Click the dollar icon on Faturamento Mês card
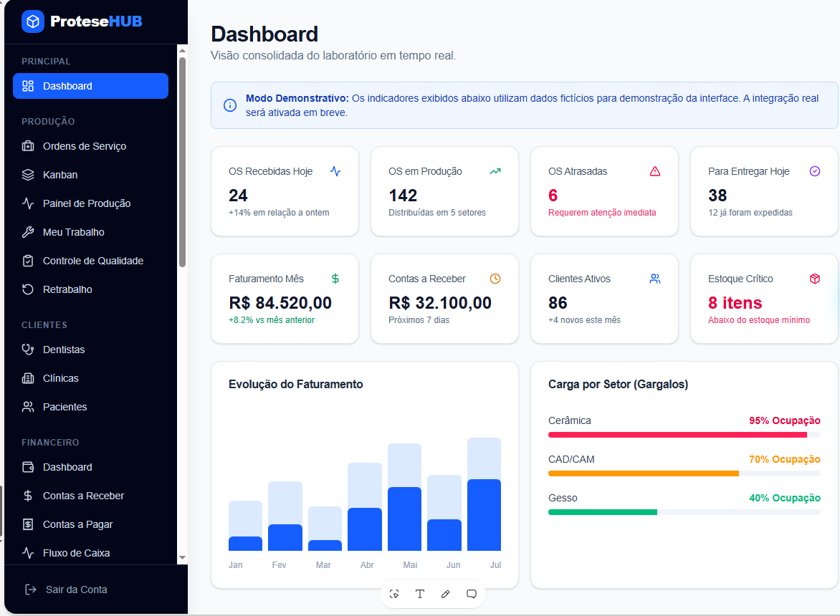 coord(335,279)
